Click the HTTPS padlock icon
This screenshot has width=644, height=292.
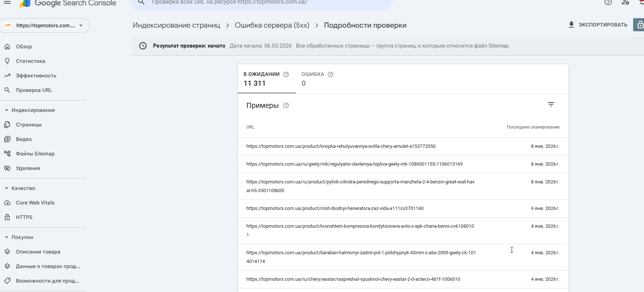click(7, 217)
